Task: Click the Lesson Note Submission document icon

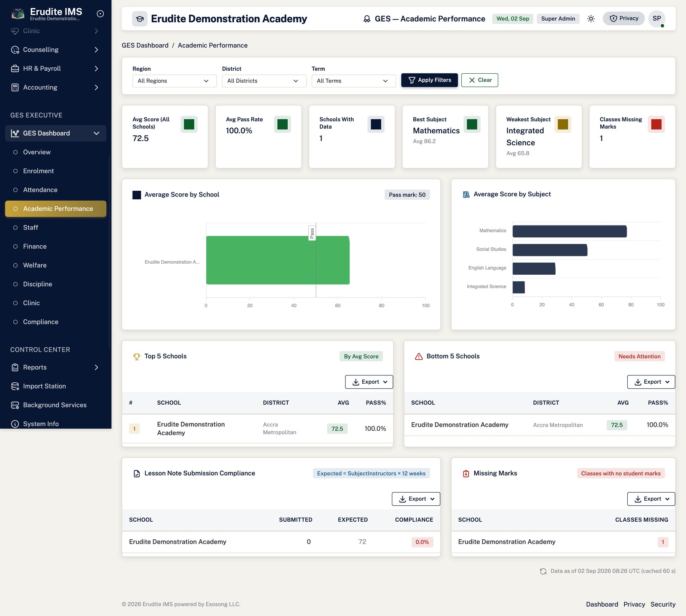Action: tap(137, 474)
